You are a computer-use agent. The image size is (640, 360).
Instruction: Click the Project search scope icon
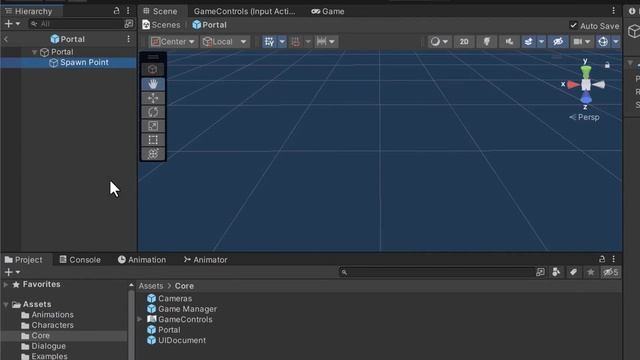tap(540, 272)
